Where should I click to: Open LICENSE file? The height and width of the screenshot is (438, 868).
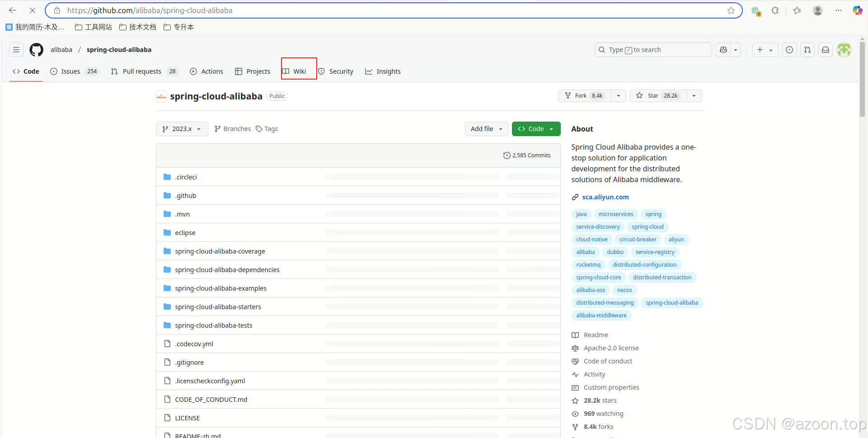click(x=187, y=418)
